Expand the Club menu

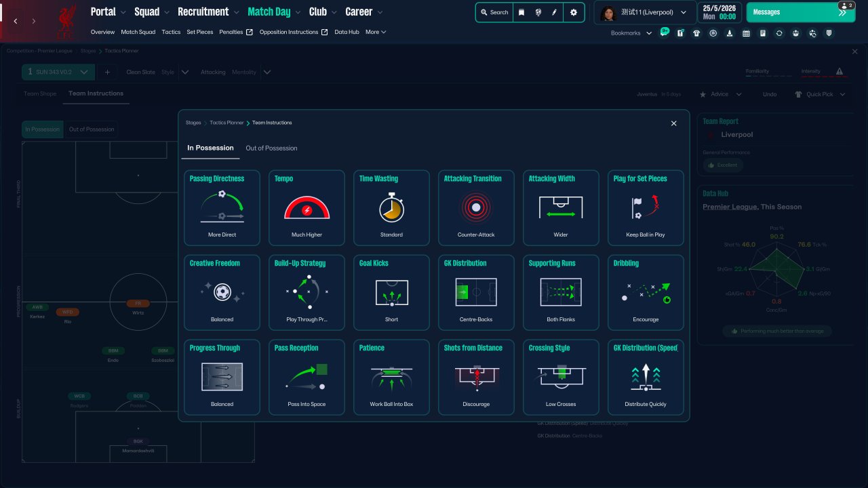pos(323,12)
